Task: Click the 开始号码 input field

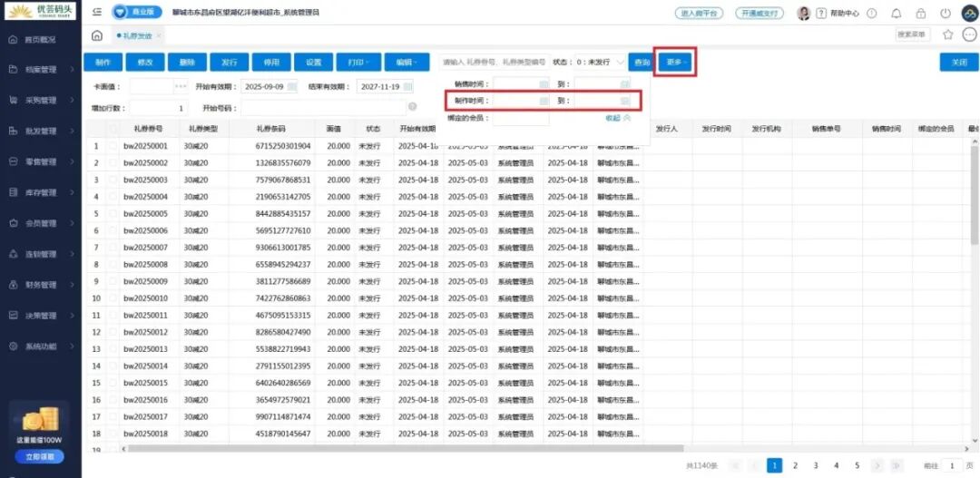Action: (322, 108)
